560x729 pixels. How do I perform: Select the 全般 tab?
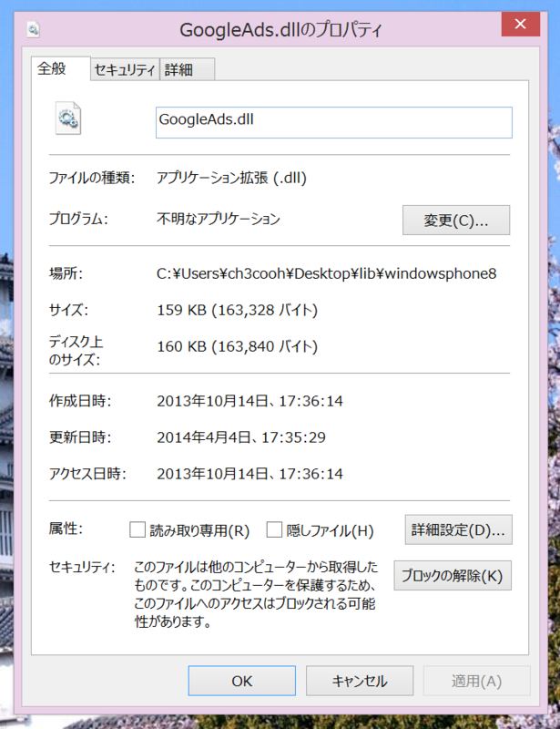click(x=60, y=68)
